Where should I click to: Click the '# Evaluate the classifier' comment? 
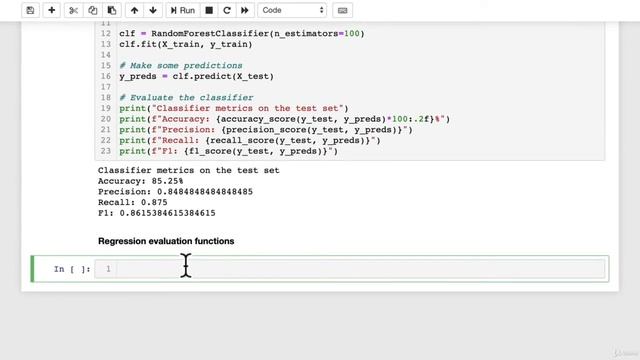(186, 98)
